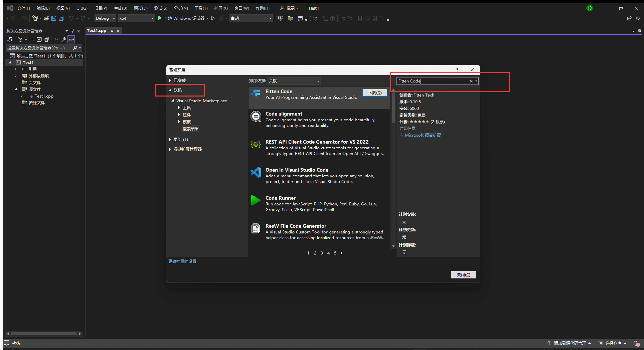Image resolution: width=644 pixels, height=350 pixels.
Task: Click Collapse All icon in Solution Explorer
Action: (39, 39)
